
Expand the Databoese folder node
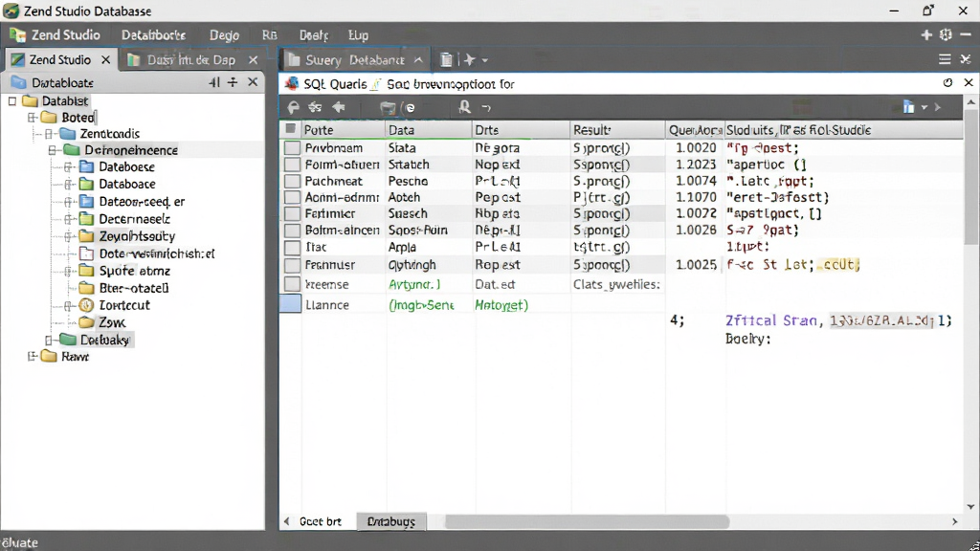point(68,166)
